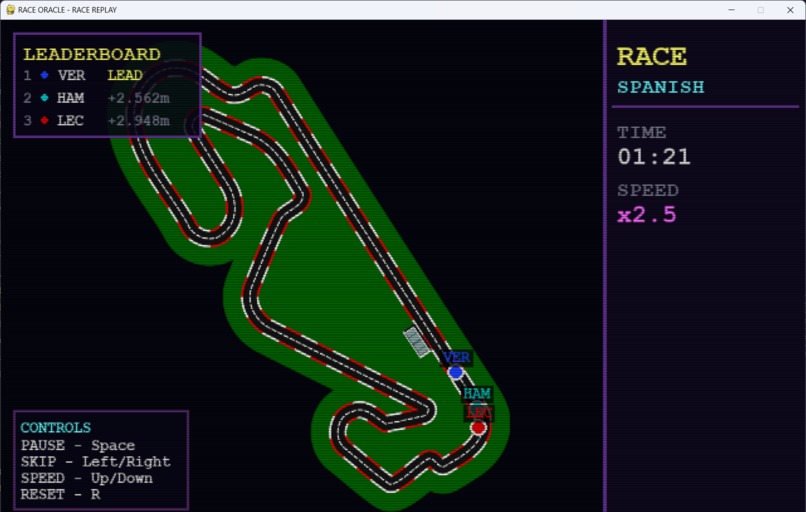
Task: Select the LEC leaderboard row name
Action: (x=70, y=121)
